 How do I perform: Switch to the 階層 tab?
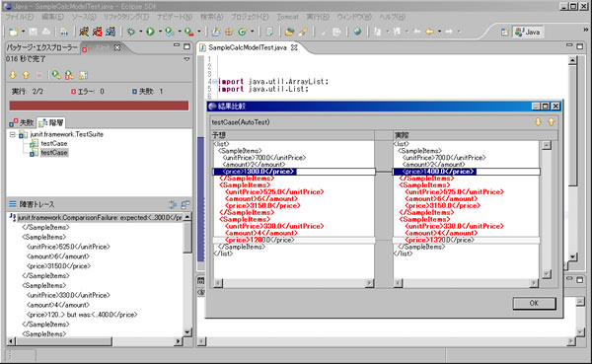51,122
